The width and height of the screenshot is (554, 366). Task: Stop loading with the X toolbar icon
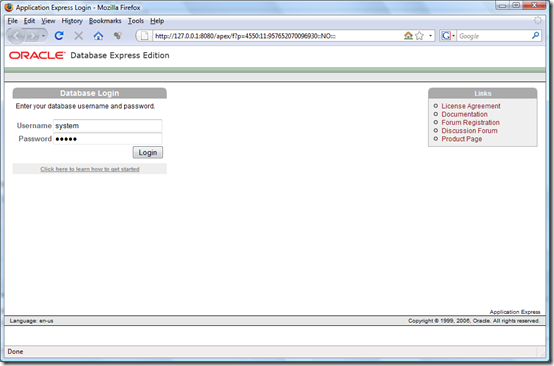79,36
